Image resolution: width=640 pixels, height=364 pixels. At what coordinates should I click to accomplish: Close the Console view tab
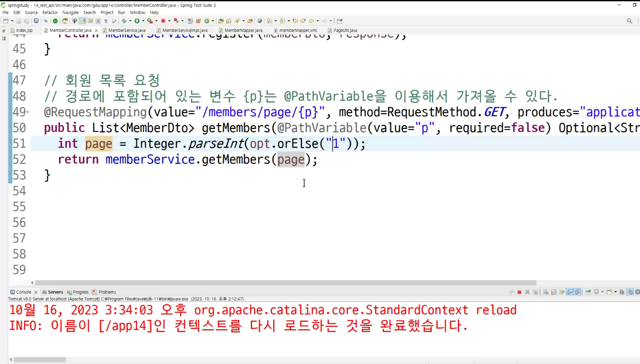click(x=36, y=292)
